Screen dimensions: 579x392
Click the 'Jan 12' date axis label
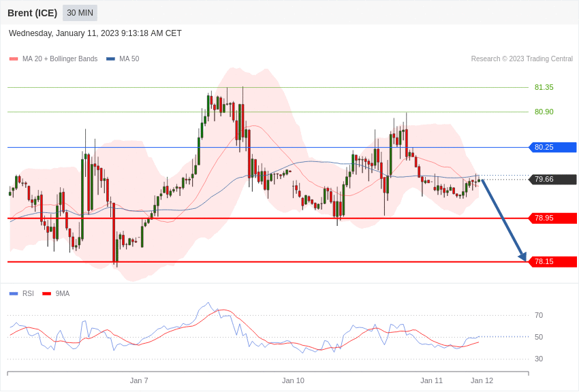tap(482, 380)
